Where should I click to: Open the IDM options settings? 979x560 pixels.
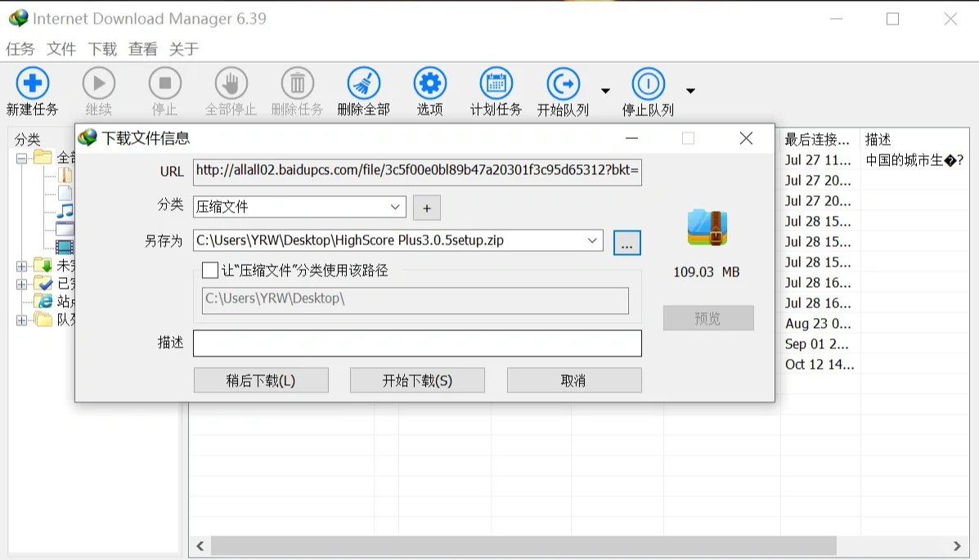[430, 84]
